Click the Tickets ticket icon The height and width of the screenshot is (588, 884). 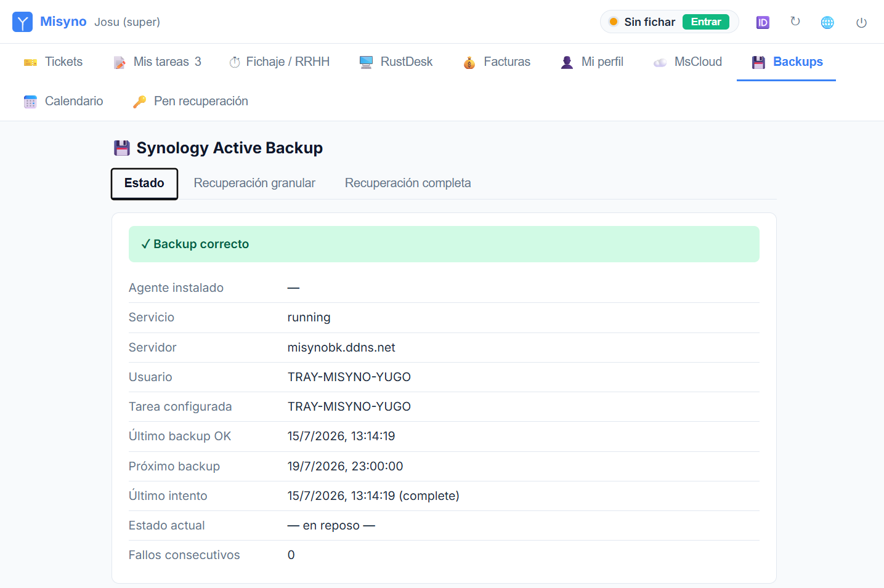pyautogui.click(x=30, y=62)
